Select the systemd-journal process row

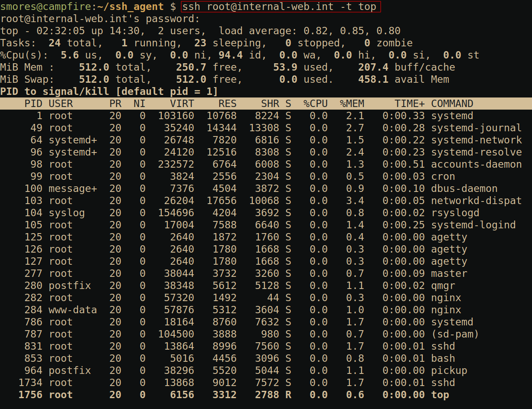pos(260,128)
